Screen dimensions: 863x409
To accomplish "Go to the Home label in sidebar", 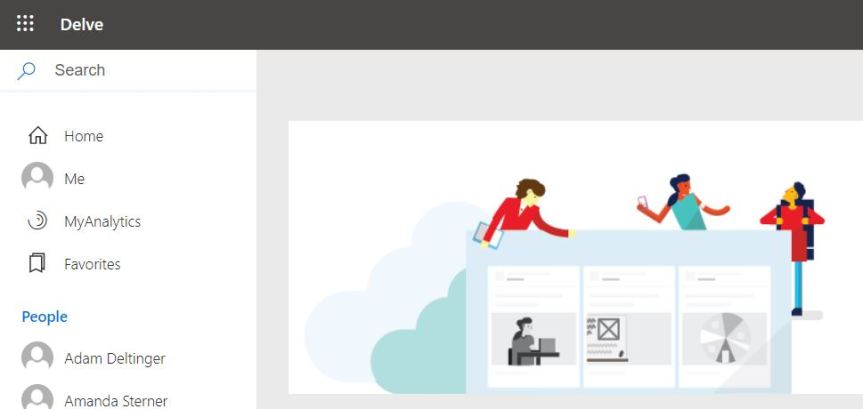I will tap(84, 136).
